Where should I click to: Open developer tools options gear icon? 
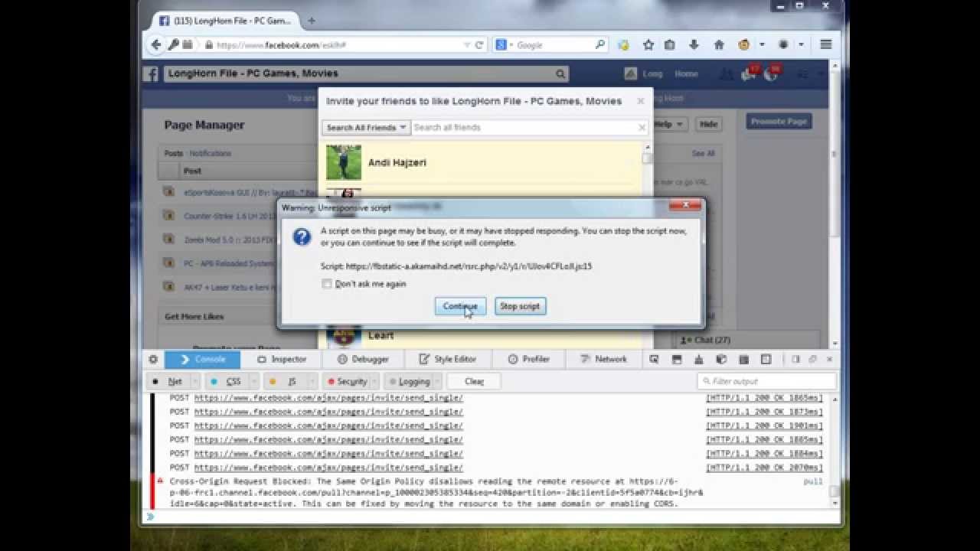[x=153, y=359]
